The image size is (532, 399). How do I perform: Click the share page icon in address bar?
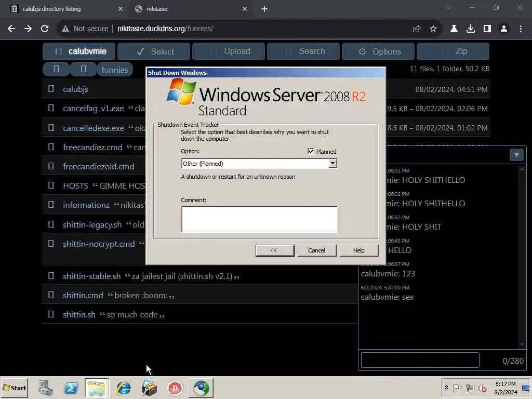[417, 29]
